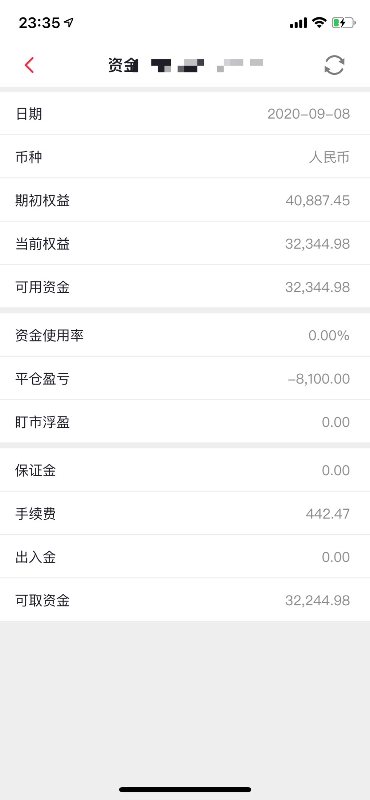Tap the 资金使用率 row
The height and width of the screenshot is (800, 370).
185,335
